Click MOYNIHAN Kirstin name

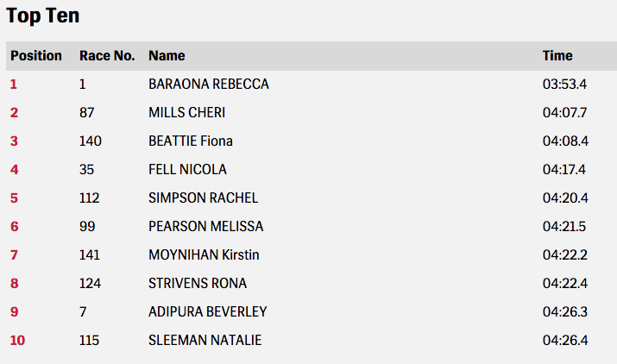click(x=204, y=255)
